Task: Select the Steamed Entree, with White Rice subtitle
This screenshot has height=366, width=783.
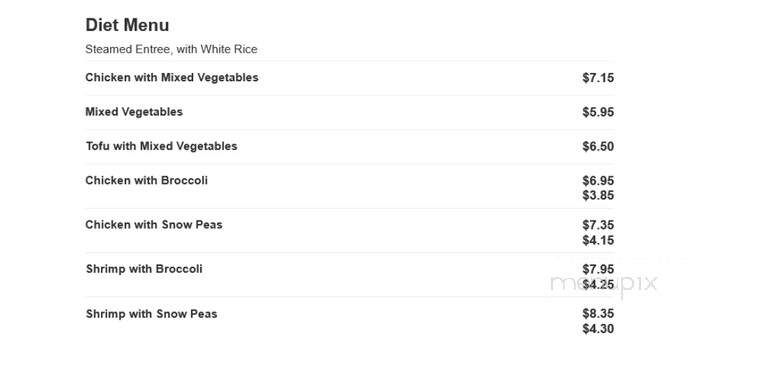Action: 171,49
